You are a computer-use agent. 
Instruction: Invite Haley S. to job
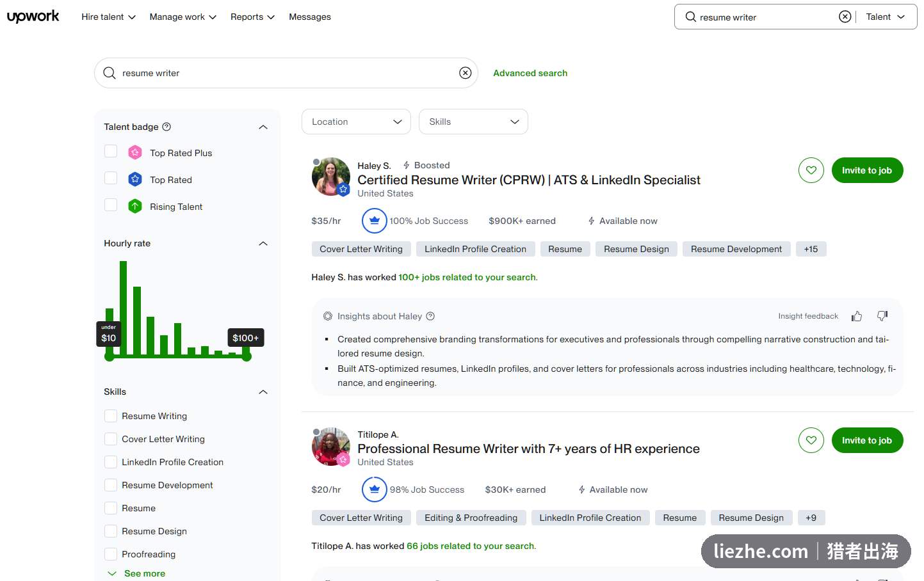[867, 170]
